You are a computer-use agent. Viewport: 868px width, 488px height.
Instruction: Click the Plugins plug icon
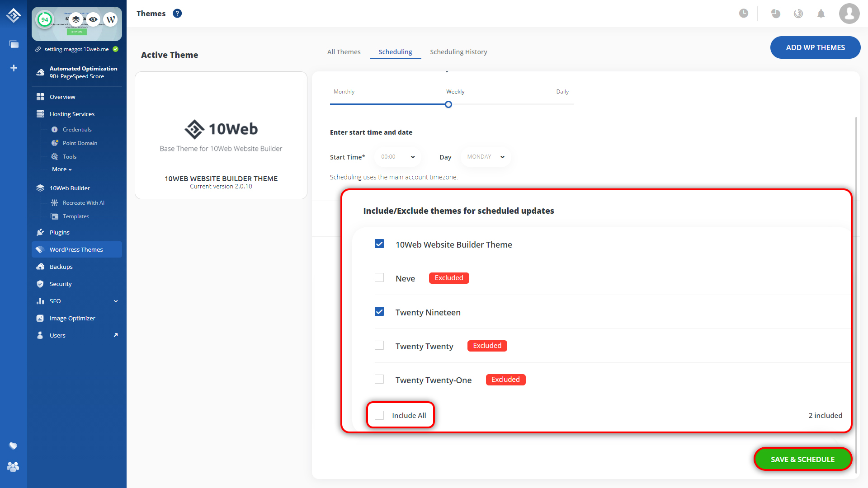[x=40, y=232]
